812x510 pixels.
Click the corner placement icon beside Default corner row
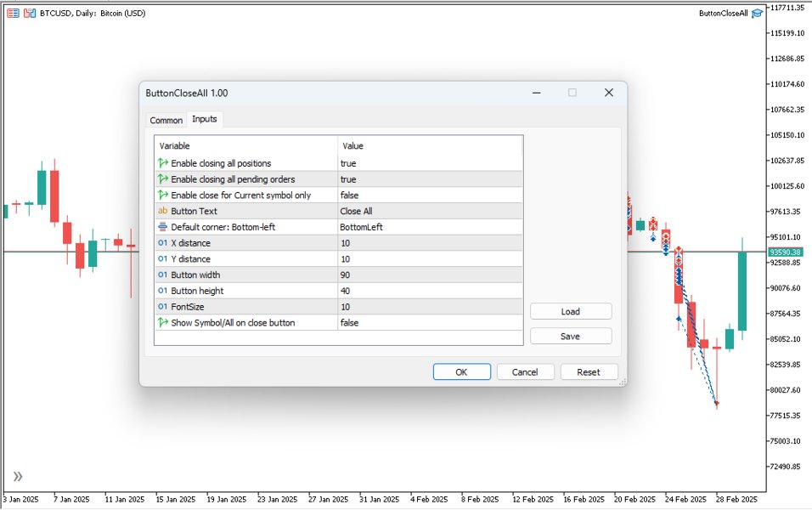[161, 227]
